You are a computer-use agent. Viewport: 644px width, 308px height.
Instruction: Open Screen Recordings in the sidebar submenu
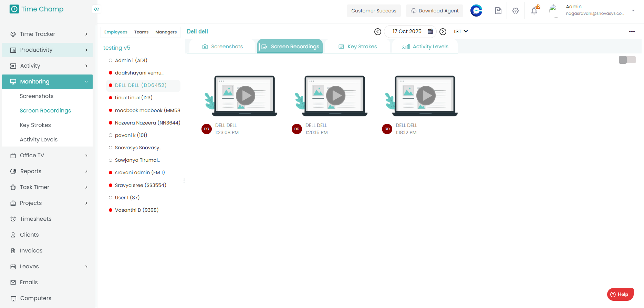pyautogui.click(x=45, y=111)
